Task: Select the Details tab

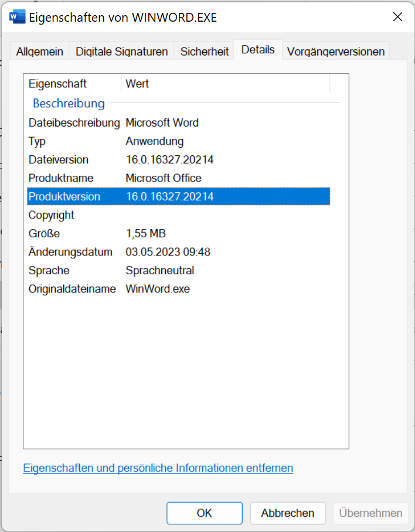Action: click(258, 50)
